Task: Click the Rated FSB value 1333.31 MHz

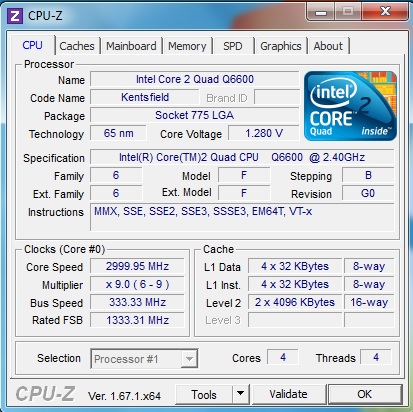Action: (x=137, y=320)
